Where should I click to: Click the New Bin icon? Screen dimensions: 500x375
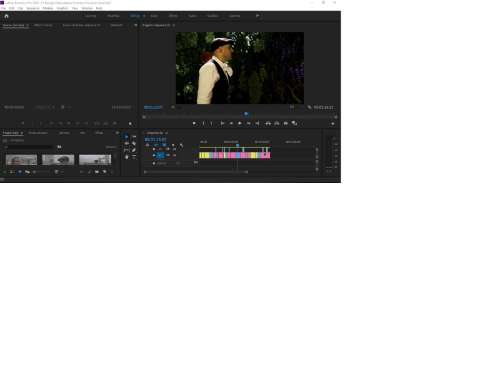[x=97, y=172]
